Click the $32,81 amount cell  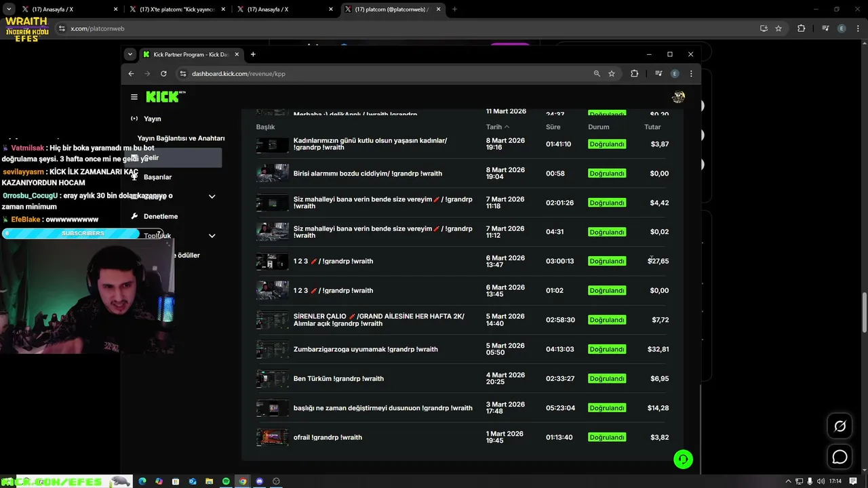click(x=658, y=349)
